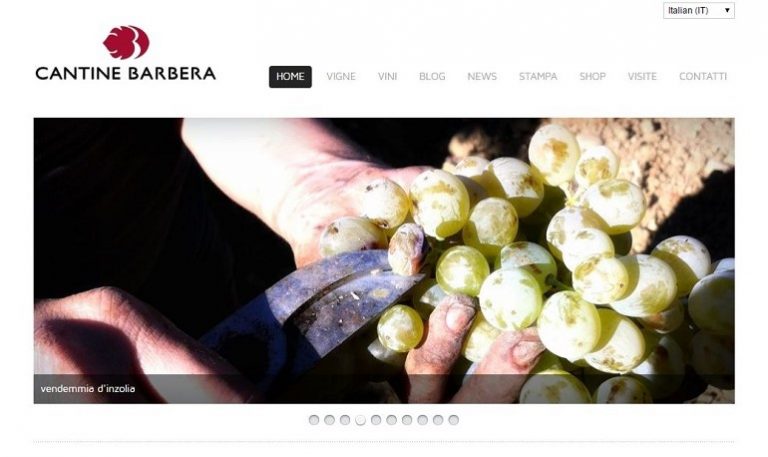The height and width of the screenshot is (457, 768).
Task: Open the VISITE page
Action: pos(642,76)
